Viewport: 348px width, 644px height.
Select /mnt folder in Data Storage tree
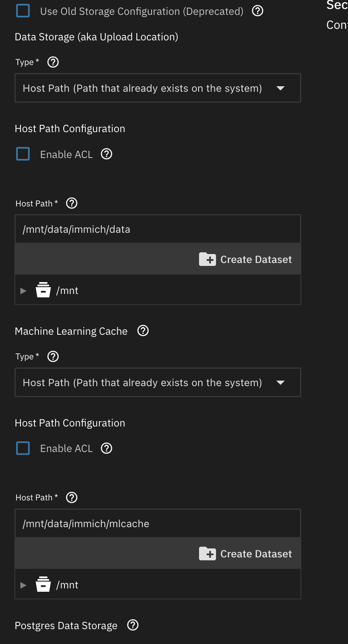pos(67,291)
